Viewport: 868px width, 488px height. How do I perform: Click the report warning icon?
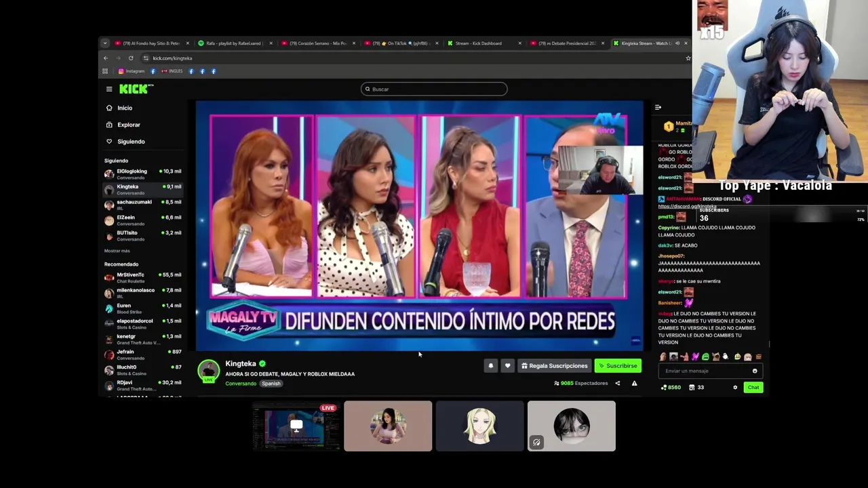(x=634, y=384)
